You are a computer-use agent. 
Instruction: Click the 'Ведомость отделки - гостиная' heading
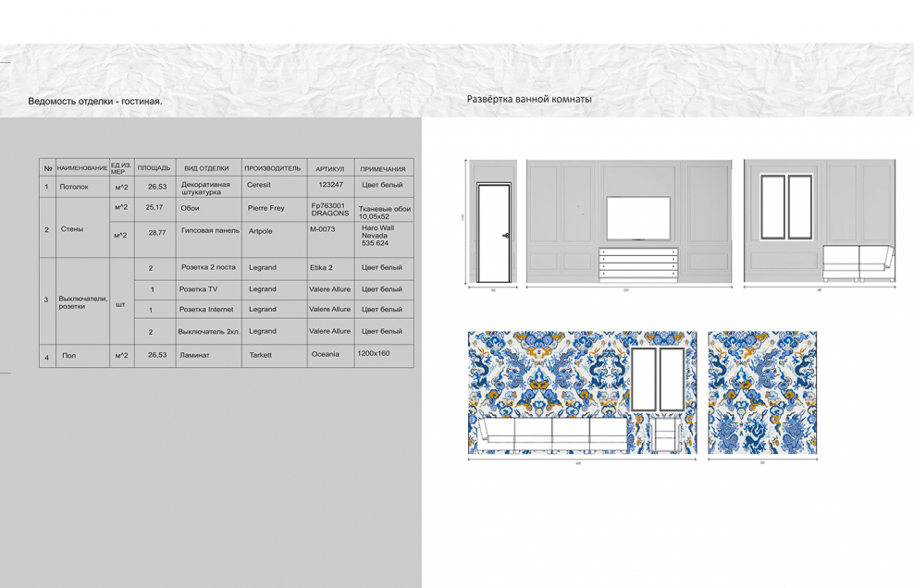coord(95,101)
